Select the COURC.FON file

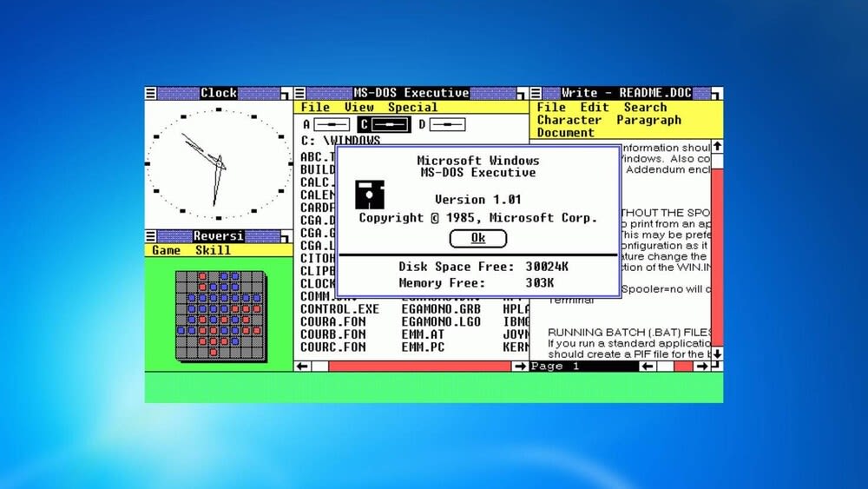coord(332,347)
